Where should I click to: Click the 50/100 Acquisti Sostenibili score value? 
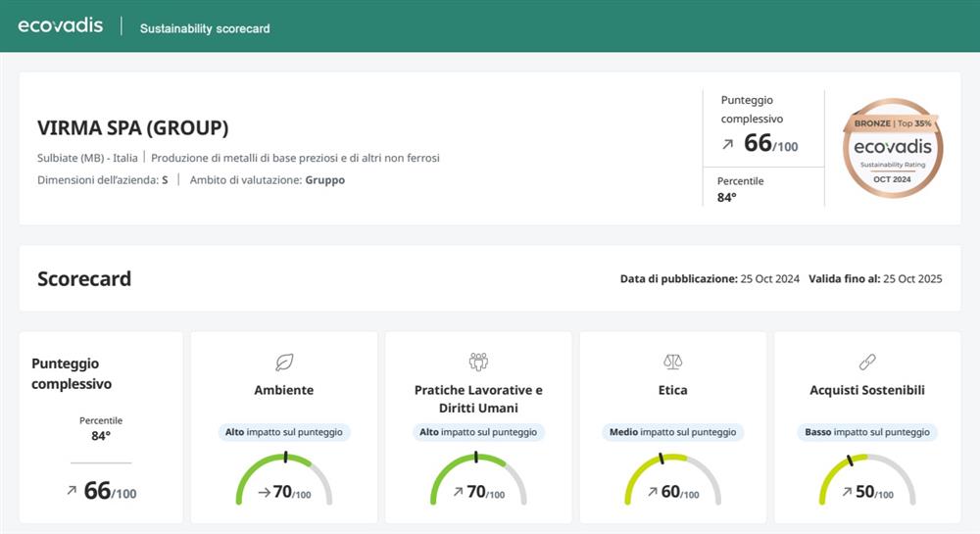[874, 492]
